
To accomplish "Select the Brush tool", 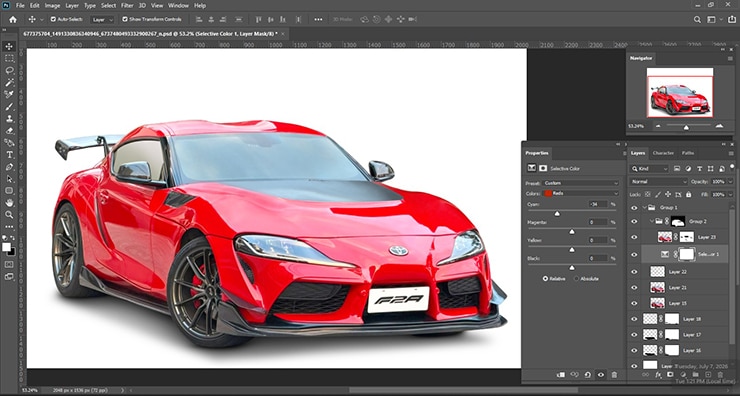I will (9, 107).
